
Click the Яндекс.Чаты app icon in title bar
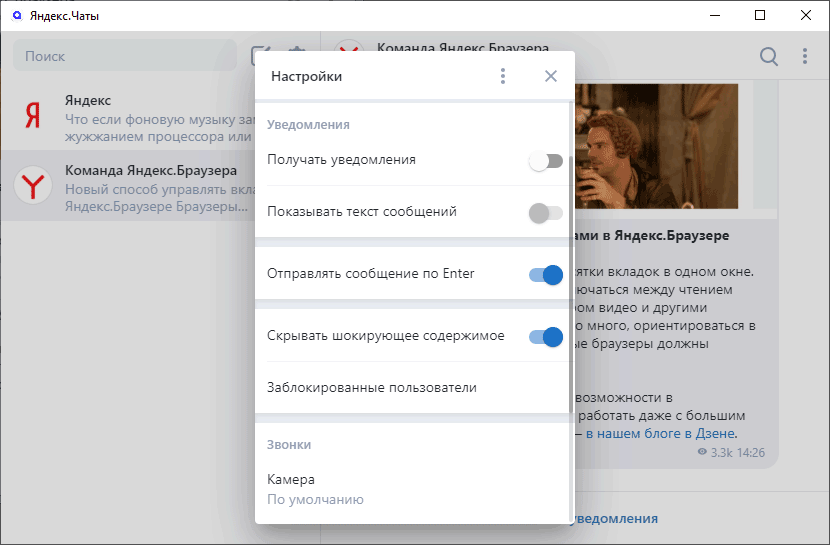(17, 15)
